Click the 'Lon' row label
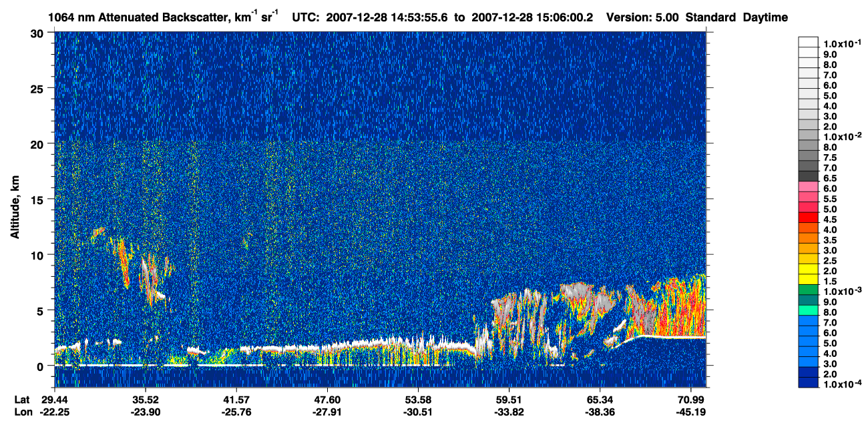This screenshot has width=868, height=445. point(23,412)
